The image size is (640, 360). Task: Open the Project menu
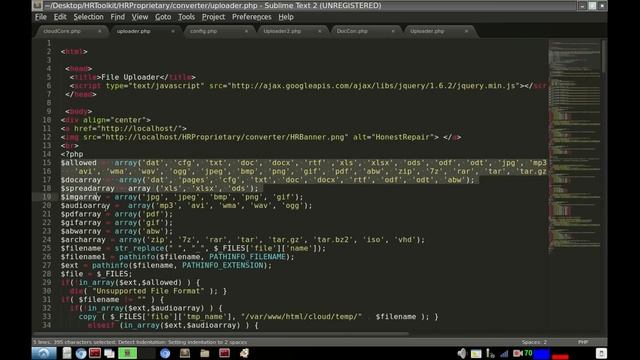click(213, 17)
